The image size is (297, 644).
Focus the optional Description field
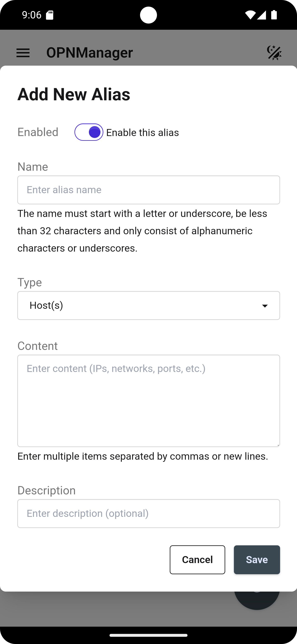tap(148, 513)
